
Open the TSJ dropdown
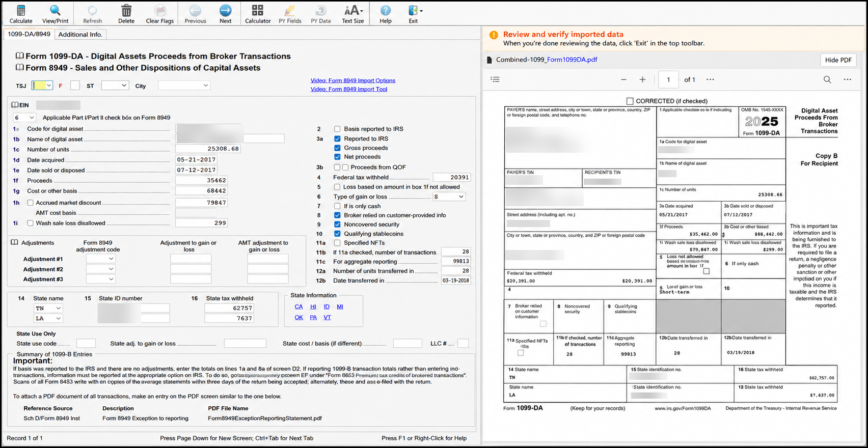pos(42,86)
